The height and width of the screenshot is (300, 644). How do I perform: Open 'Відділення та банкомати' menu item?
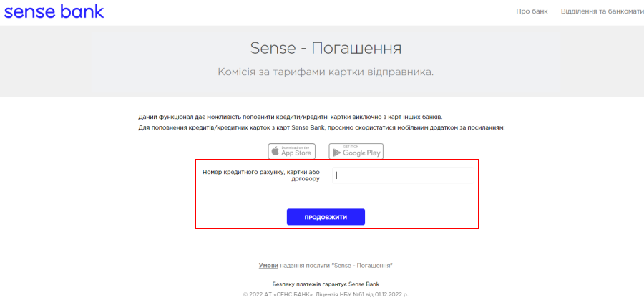(602, 11)
